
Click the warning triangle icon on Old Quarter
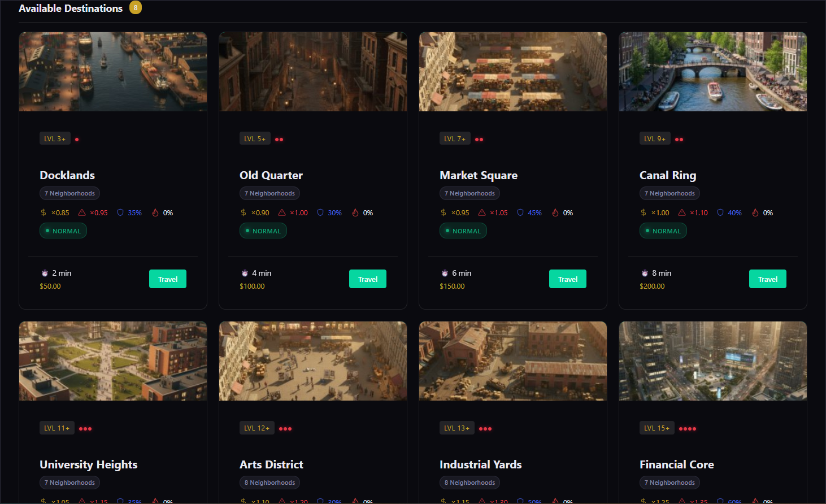point(282,213)
